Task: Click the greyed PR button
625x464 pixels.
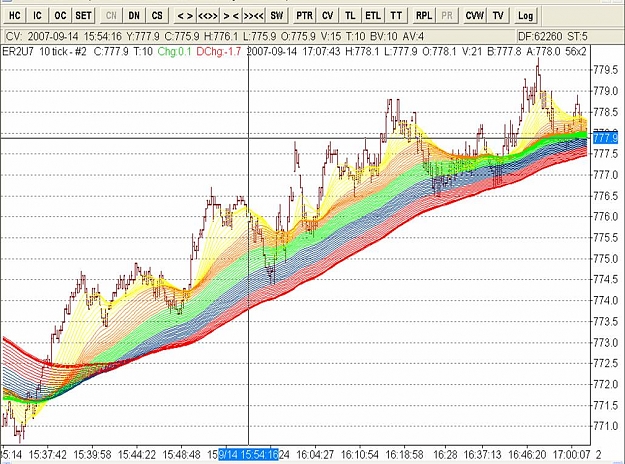Action: [x=447, y=16]
